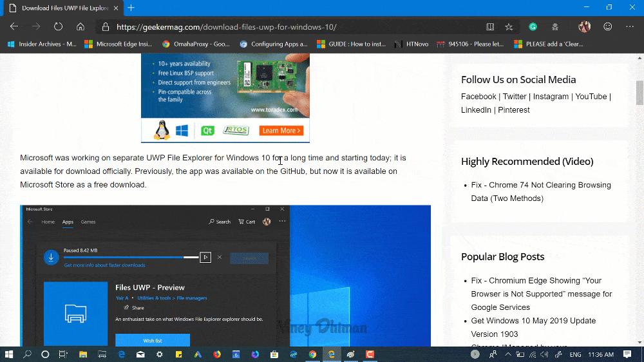Open Edge settings and more menu
Screen dimensions: 644x362
[630, 26]
